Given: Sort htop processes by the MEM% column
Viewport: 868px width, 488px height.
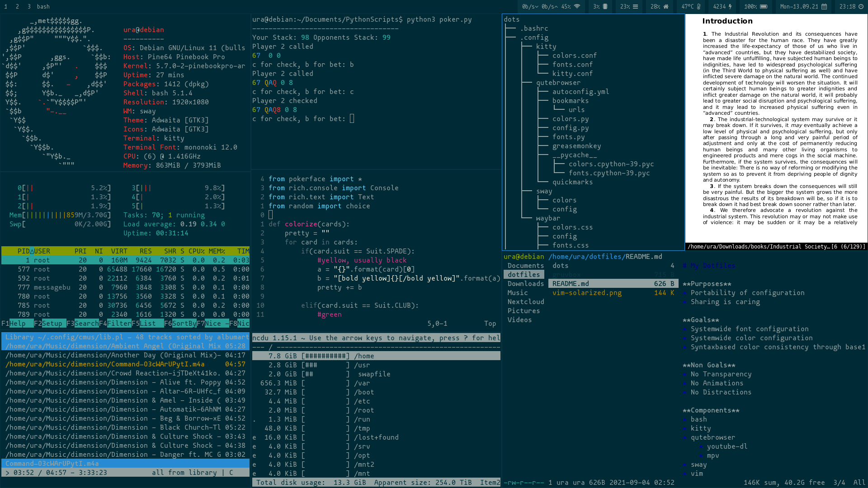Looking at the screenshot, I should click(217, 251).
